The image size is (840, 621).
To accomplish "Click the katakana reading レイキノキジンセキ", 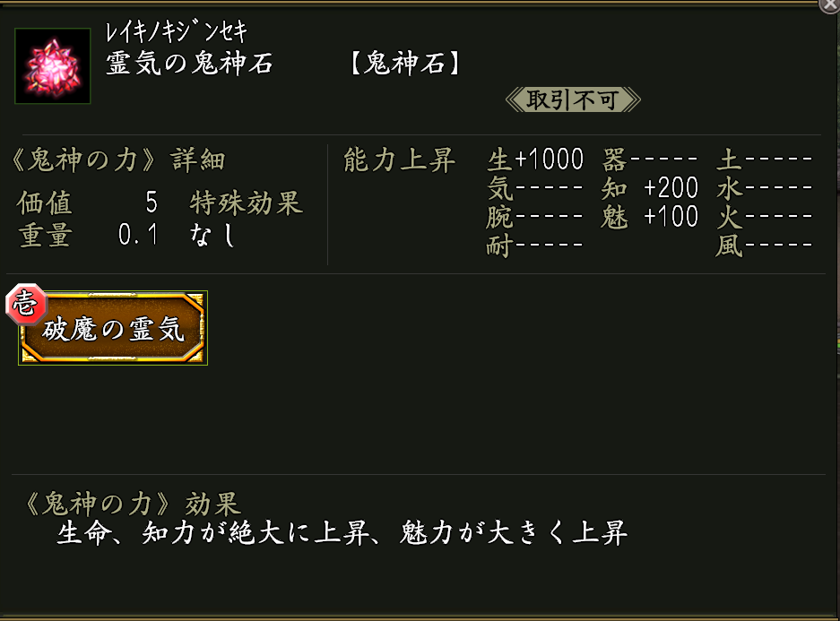I will point(176,32).
